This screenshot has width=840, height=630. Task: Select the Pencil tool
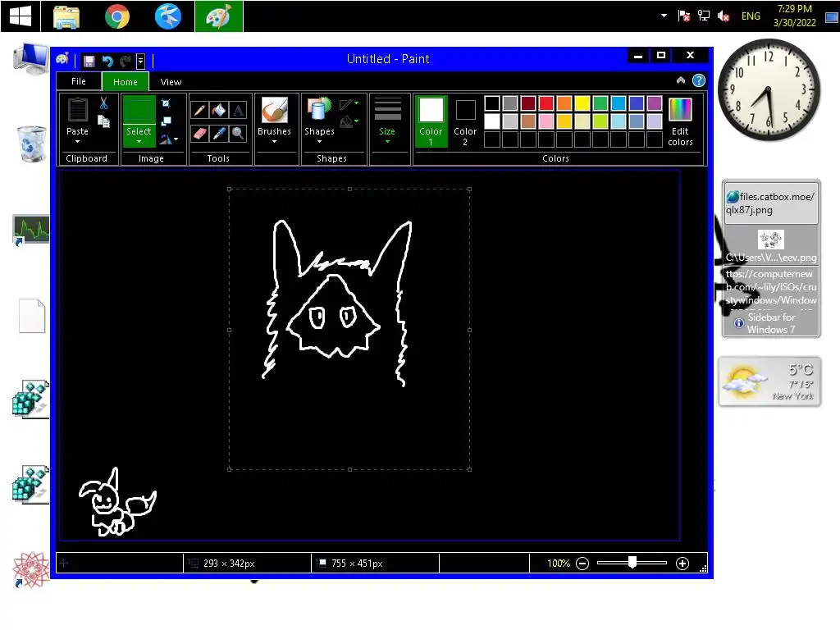pyautogui.click(x=199, y=111)
